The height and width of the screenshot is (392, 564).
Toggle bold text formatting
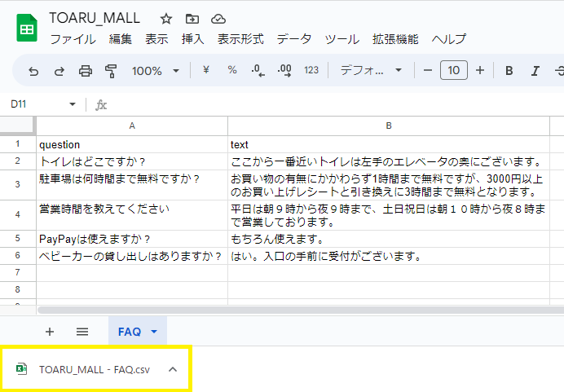(509, 71)
